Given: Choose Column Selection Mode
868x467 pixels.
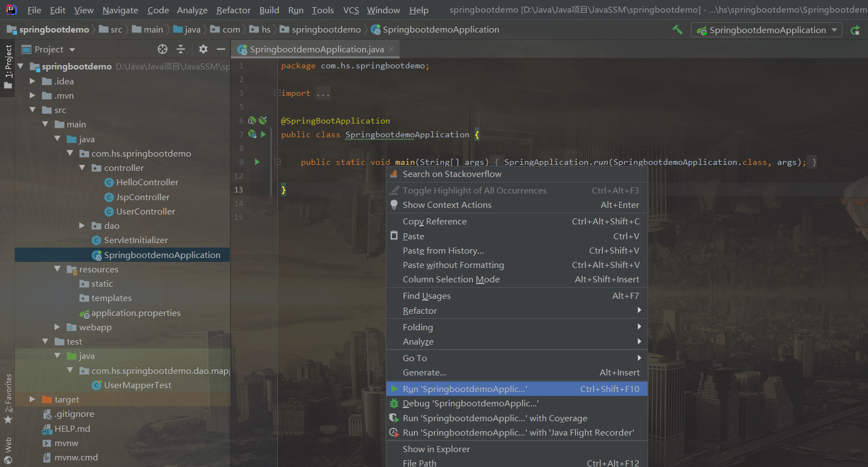Looking at the screenshot, I should (x=517, y=279).
